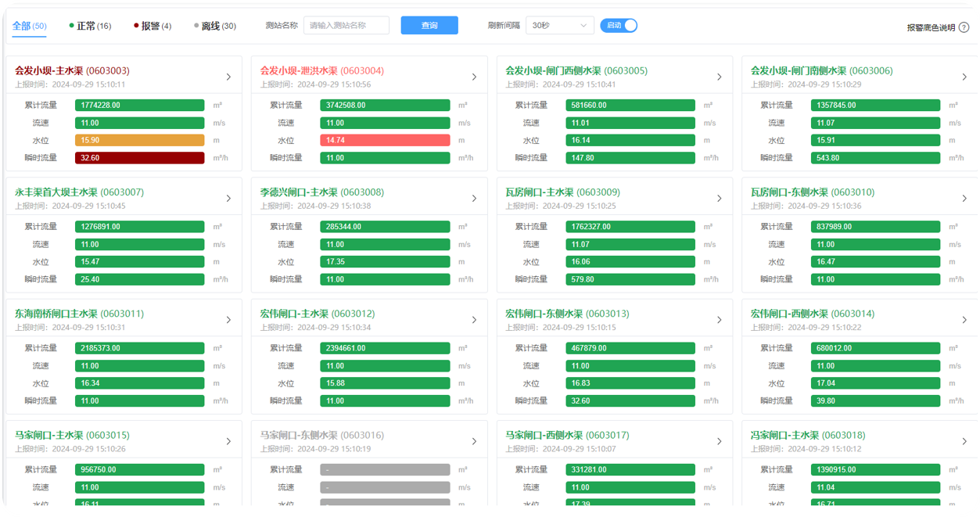The height and width of the screenshot is (517, 980).
Task: Open details arrow for 冯家闸口-主水渠
Action: point(964,441)
